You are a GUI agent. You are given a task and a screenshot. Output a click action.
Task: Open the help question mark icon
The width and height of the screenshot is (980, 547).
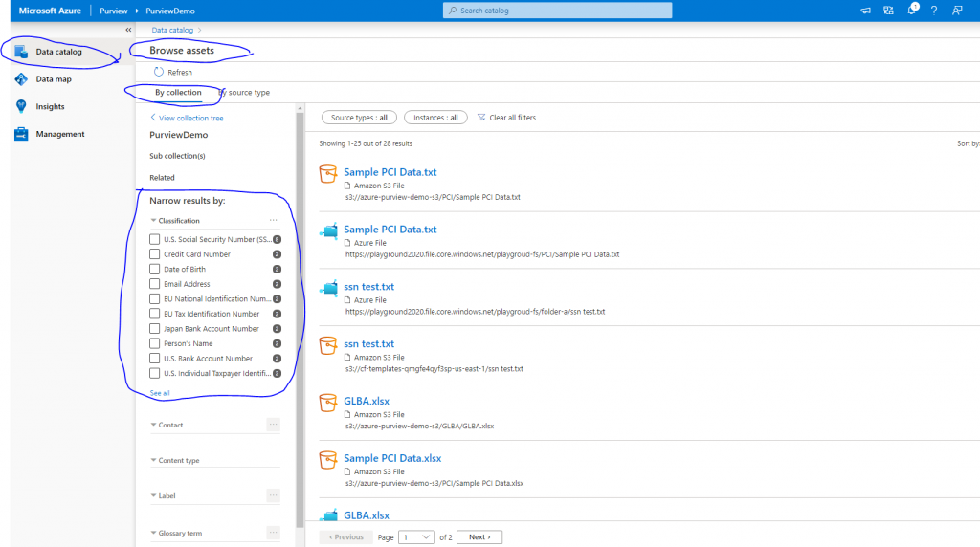[934, 11]
